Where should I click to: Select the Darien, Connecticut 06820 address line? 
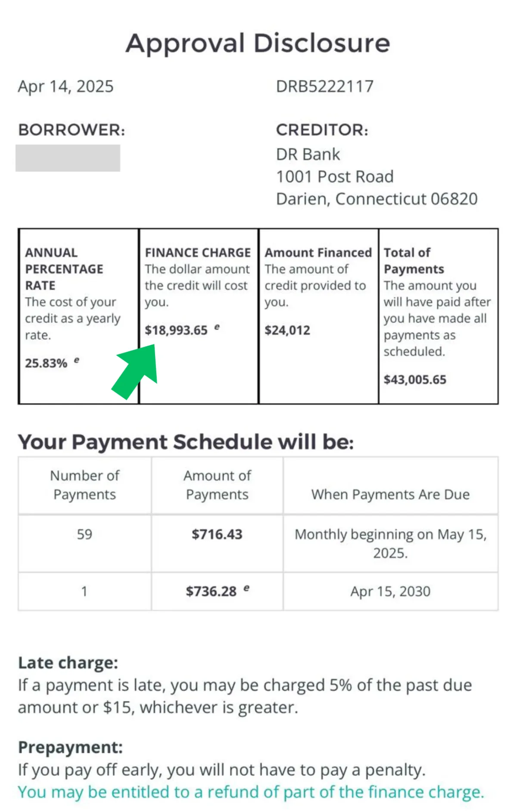(377, 199)
